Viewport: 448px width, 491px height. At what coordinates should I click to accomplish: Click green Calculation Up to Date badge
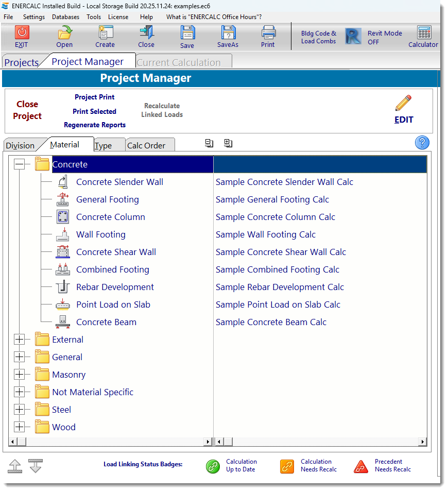point(213,467)
